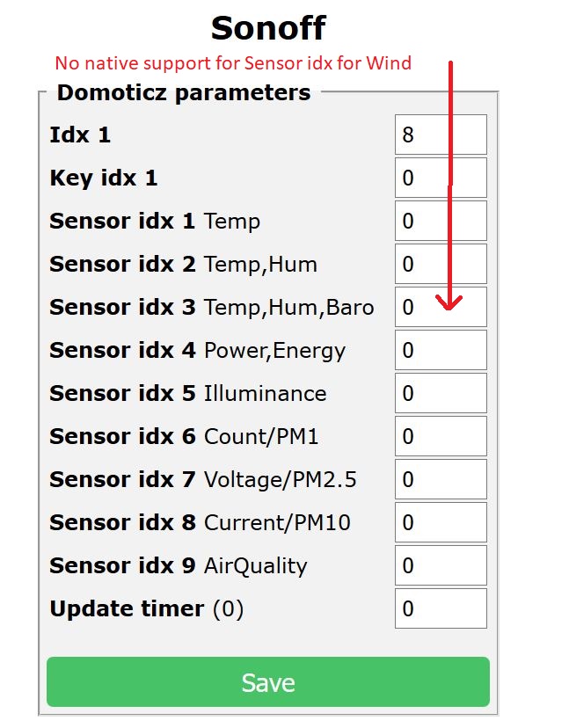The image size is (569, 728).
Task: Click the Sensor idx 9 AirQuality input field
Action: point(440,565)
